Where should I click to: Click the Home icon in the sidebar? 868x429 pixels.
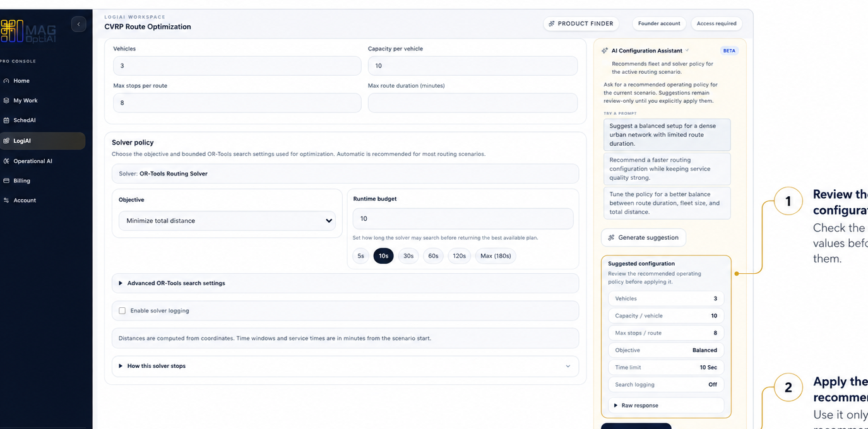click(6, 81)
